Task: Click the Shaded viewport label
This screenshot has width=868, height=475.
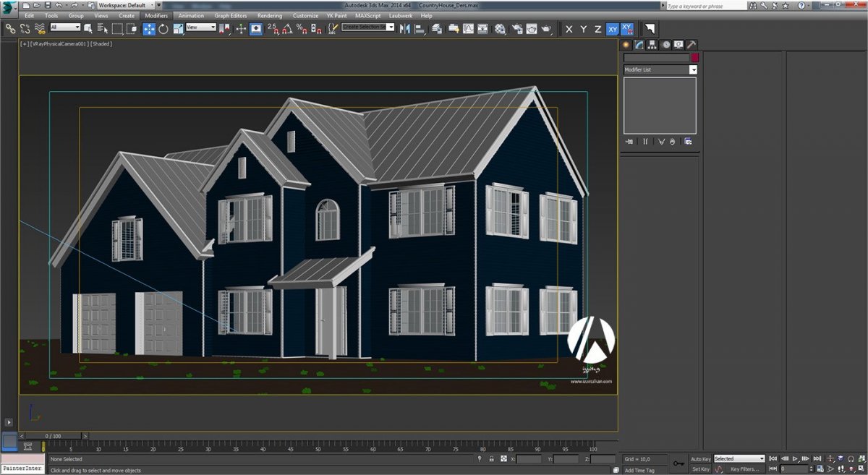Action: [100, 43]
